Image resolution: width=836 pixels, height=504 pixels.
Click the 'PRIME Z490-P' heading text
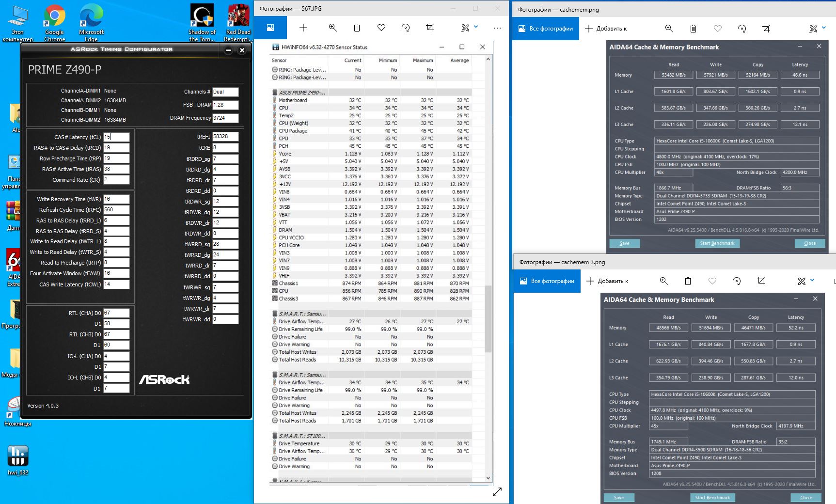click(x=65, y=70)
